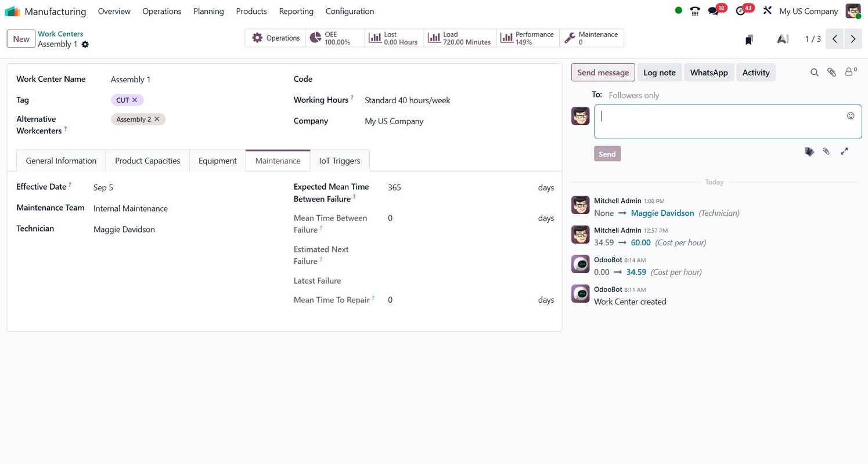The width and height of the screenshot is (868, 464).
Task: Open the WhatsApp chatter button
Action: 709,72
